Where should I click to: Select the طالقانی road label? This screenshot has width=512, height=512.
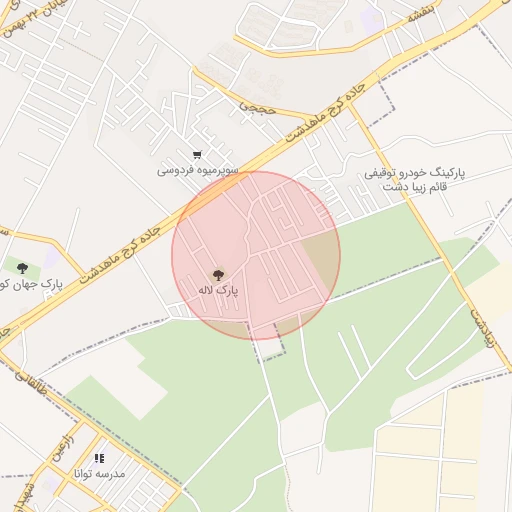tap(31, 383)
